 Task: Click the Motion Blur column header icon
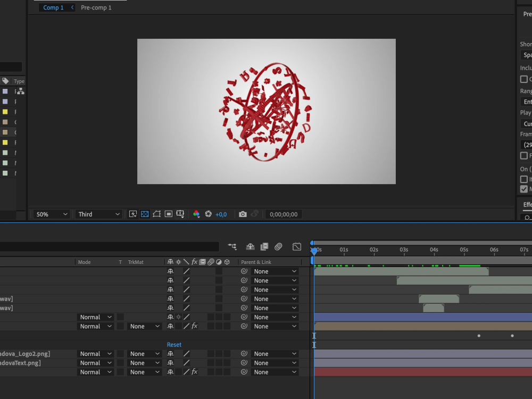(x=211, y=262)
